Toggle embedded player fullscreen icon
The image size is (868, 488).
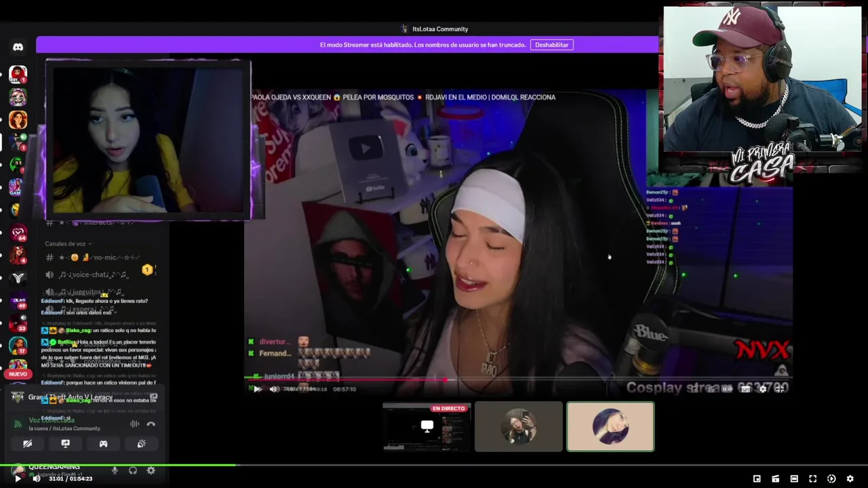(x=781, y=389)
